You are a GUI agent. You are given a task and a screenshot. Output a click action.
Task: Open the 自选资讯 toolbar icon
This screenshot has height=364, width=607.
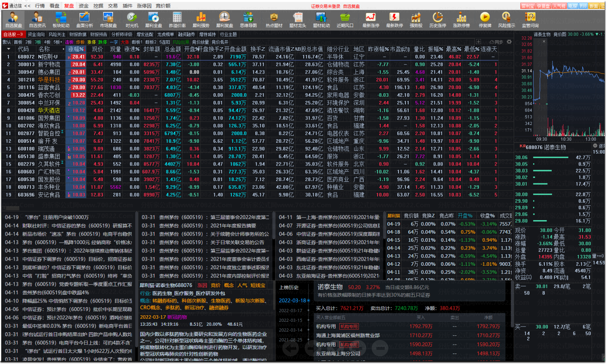pos(37,20)
